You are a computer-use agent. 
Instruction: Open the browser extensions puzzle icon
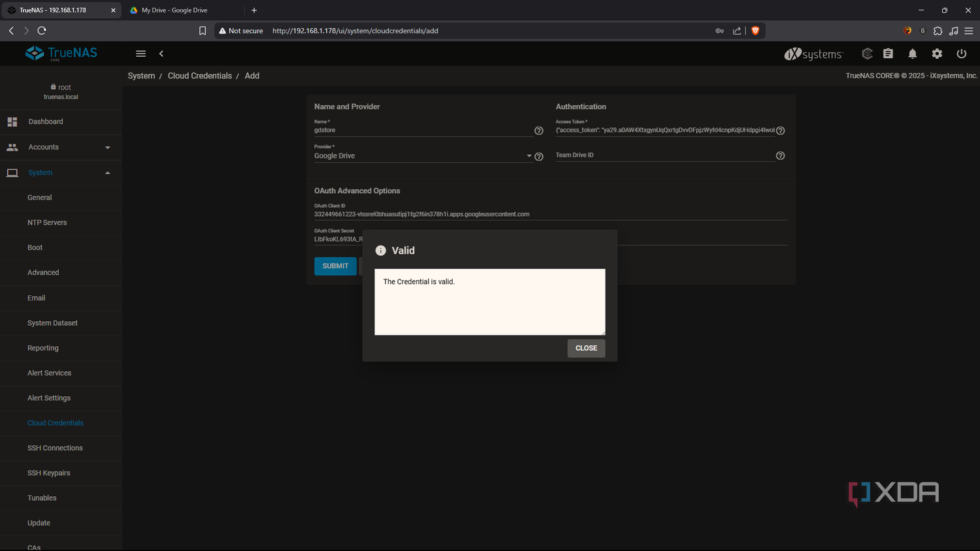pyautogui.click(x=938, y=31)
